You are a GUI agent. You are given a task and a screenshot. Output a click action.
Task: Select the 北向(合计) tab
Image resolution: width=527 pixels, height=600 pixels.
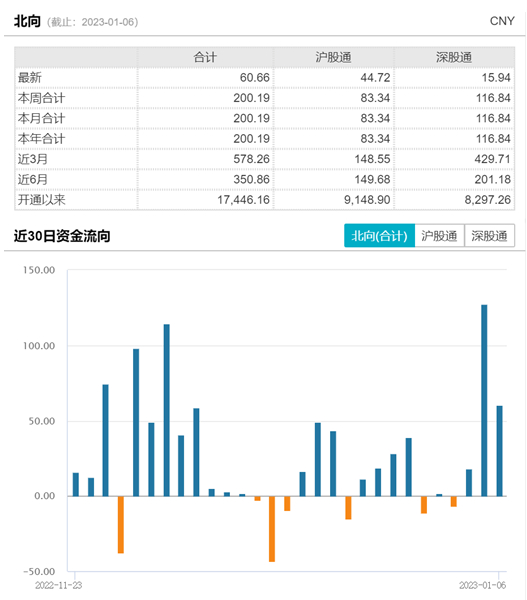379,236
